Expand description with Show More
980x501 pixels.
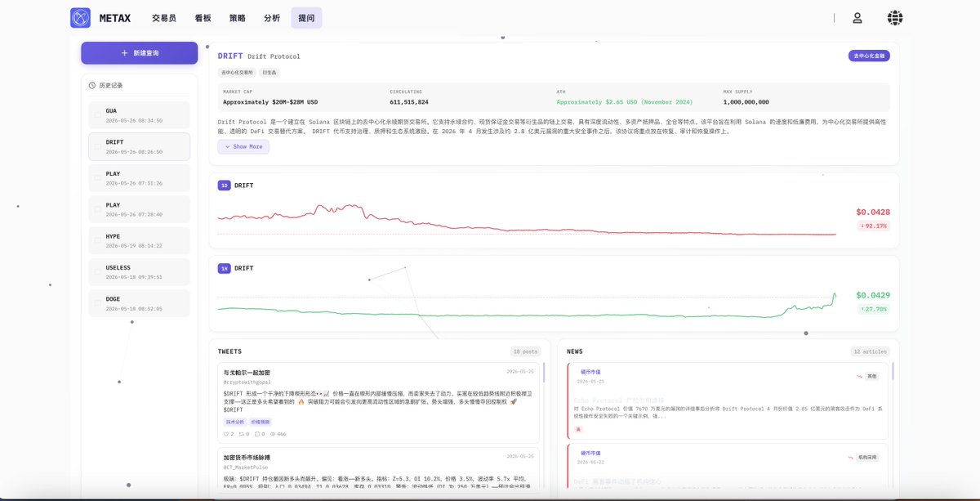tap(243, 146)
